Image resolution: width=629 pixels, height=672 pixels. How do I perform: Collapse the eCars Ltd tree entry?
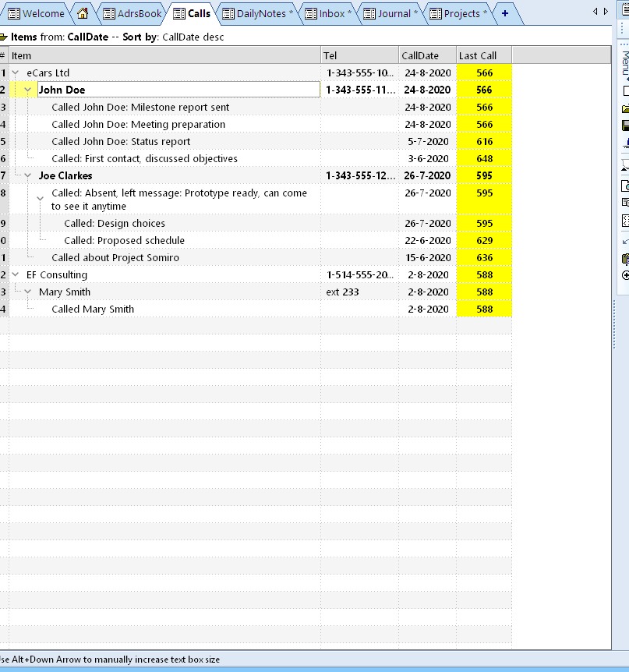point(17,72)
